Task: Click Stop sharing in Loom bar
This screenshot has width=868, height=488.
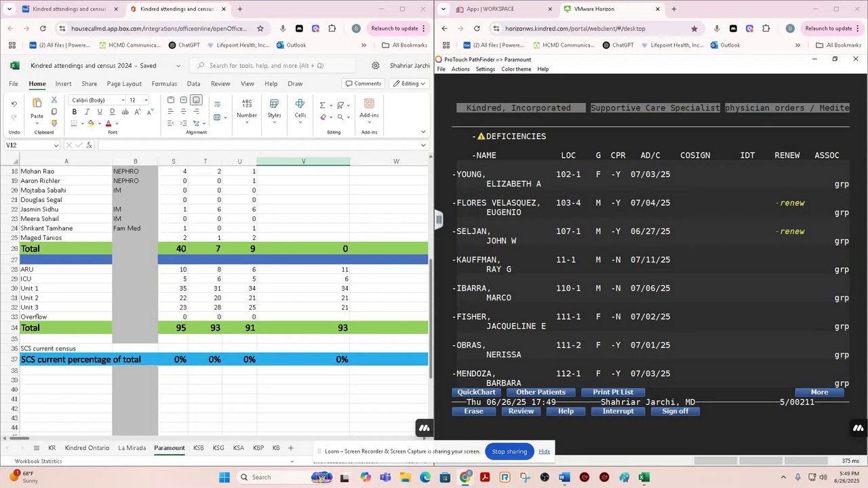Action: coord(509,451)
